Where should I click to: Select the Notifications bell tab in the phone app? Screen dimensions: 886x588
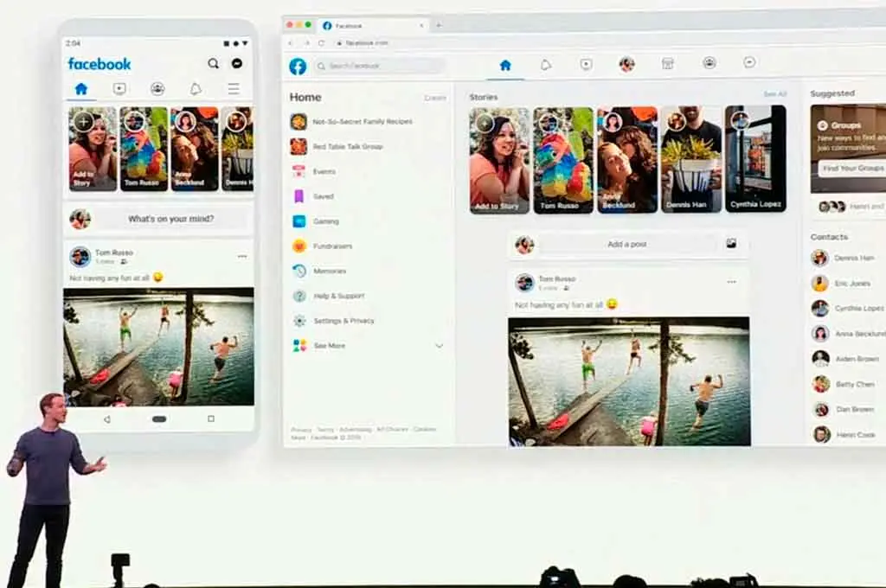coord(196,89)
